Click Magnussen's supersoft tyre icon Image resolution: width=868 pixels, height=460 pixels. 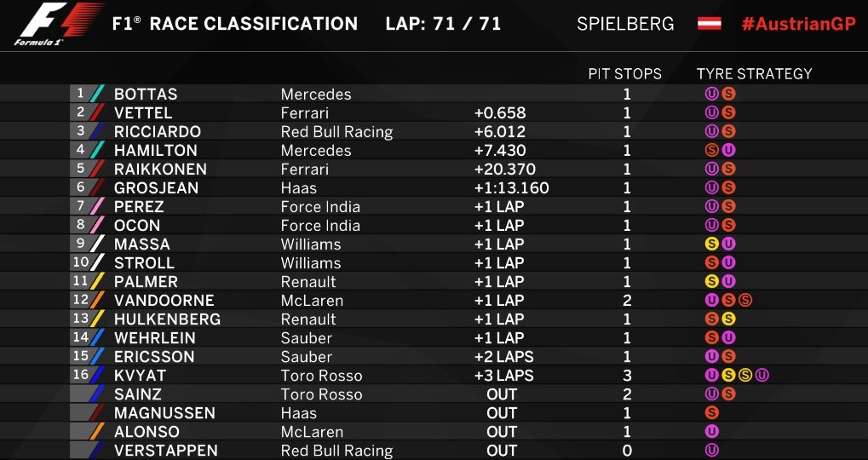(712, 413)
